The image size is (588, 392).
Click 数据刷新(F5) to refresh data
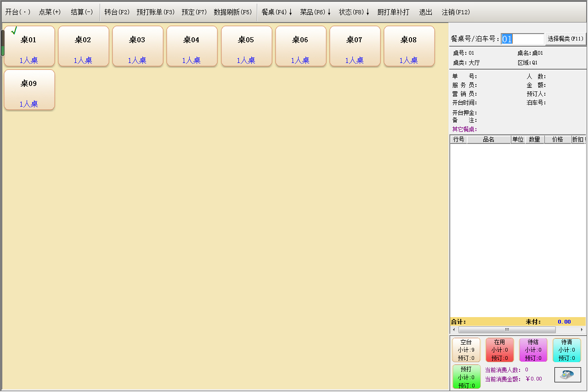pos(232,12)
